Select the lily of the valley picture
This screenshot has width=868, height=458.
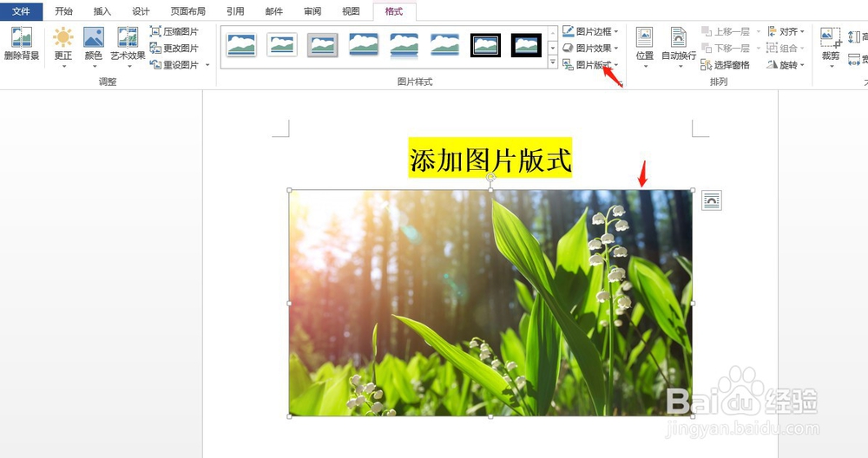490,303
